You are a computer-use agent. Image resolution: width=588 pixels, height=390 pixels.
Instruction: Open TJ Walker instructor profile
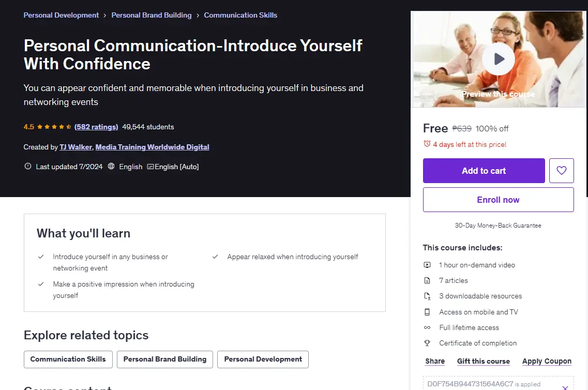tap(76, 147)
